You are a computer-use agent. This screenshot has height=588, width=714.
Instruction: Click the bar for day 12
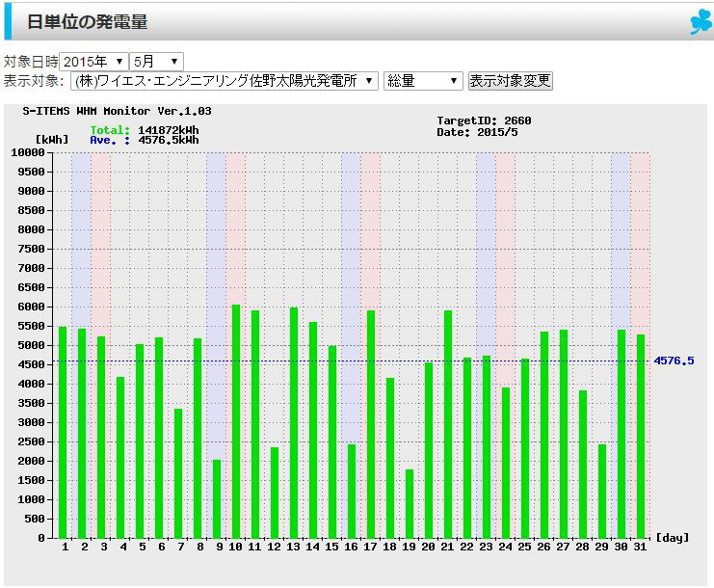[274, 493]
